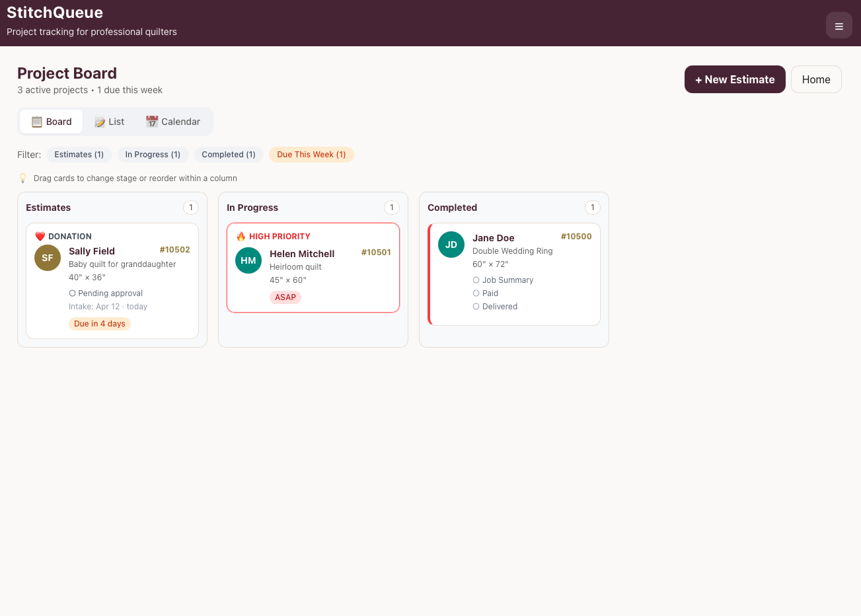This screenshot has width=861, height=616.
Task: Click the Estimates column header
Action: tap(48, 208)
